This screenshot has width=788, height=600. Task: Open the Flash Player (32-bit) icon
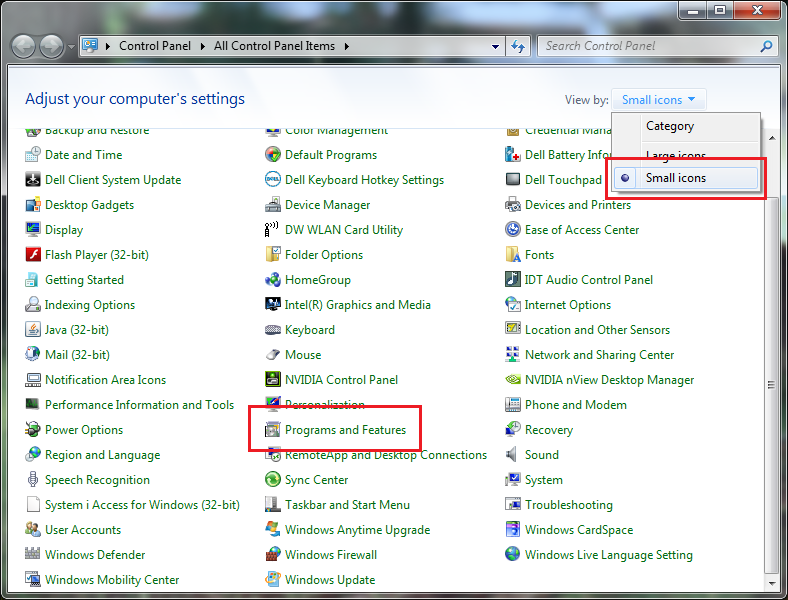(x=33, y=255)
